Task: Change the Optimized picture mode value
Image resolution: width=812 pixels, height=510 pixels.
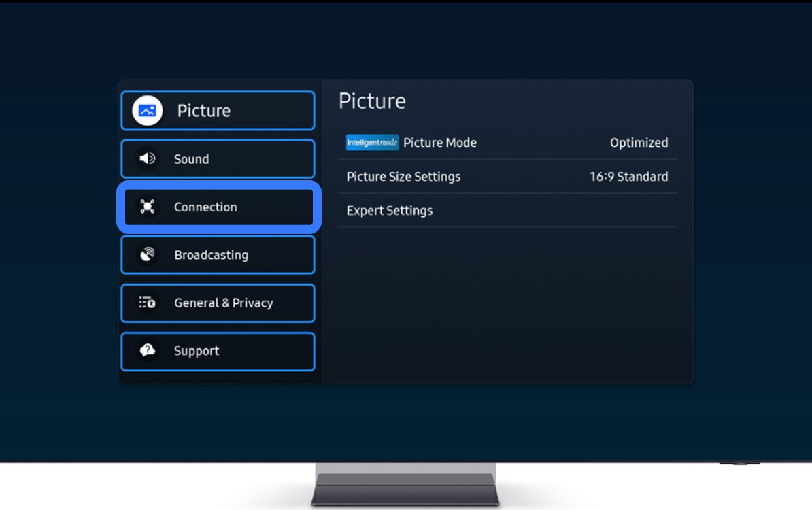Action: pyautogui.click(x=639, y=143)
